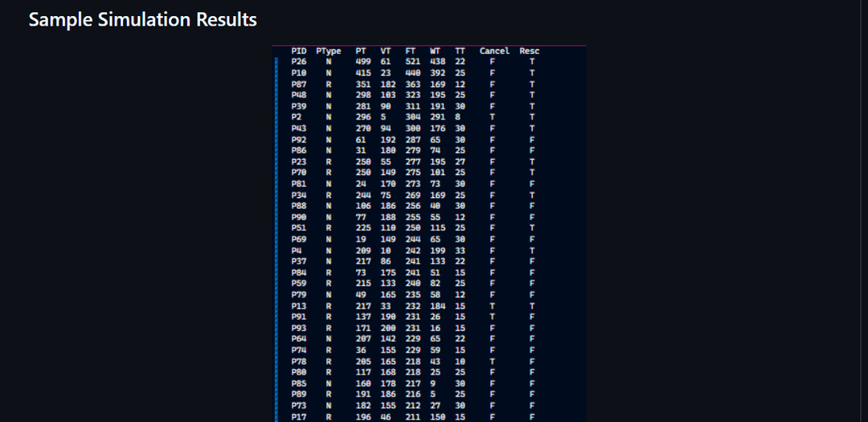Click the "PT" column header
This screenshot has width=868, height=422.
tap(360, 51)
